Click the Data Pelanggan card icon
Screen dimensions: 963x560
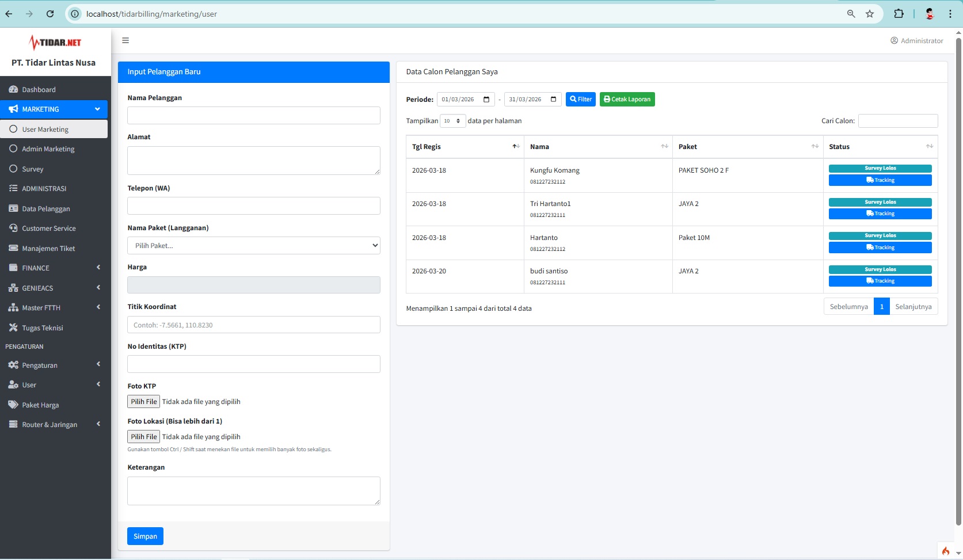[x=13, y=208]
